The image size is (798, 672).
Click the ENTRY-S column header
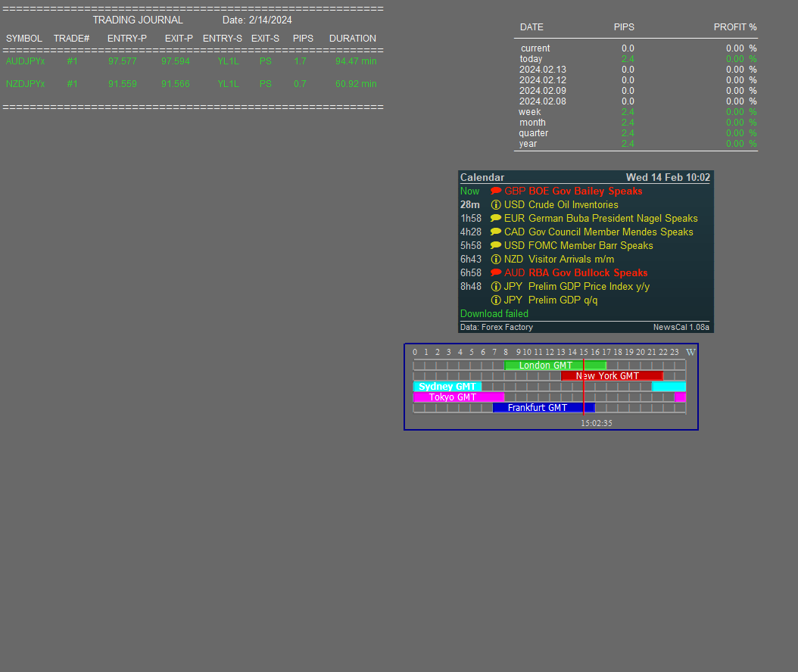[x=223, y=39]
